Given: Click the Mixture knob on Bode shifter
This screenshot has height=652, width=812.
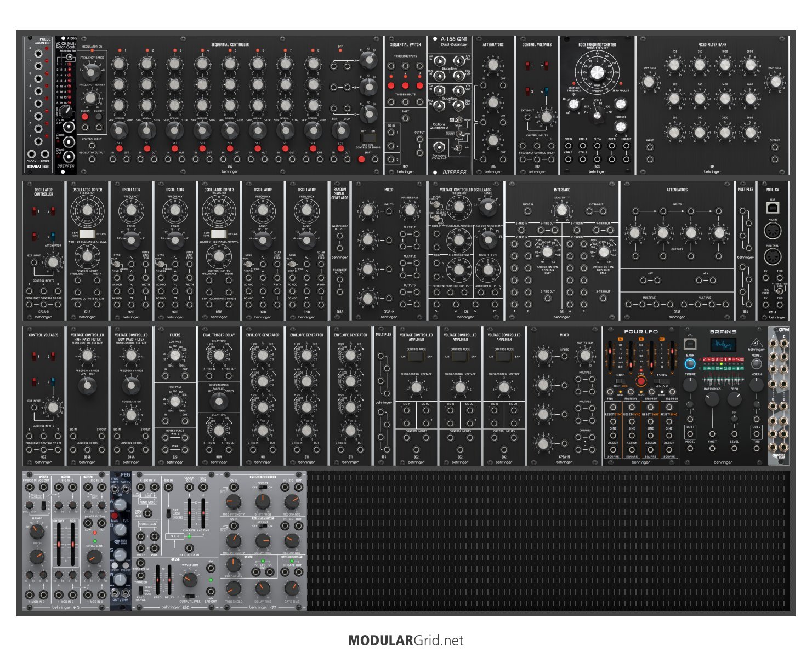Looking at the screenshot, I should (x=621, y=127).
